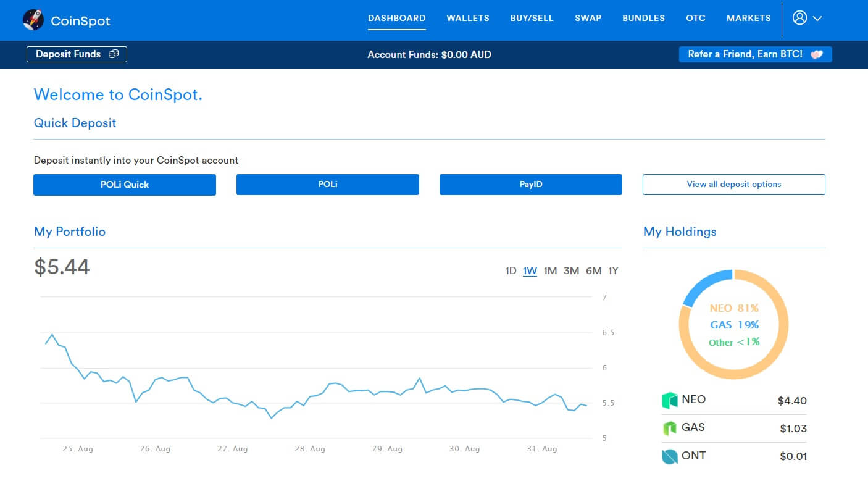Open the Markets tab
The height and width of the screenshot is (481, 868).
[748, 18]
